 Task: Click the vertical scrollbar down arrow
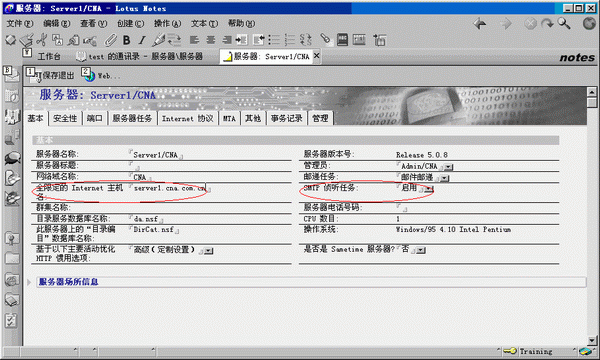click(592, 340)
